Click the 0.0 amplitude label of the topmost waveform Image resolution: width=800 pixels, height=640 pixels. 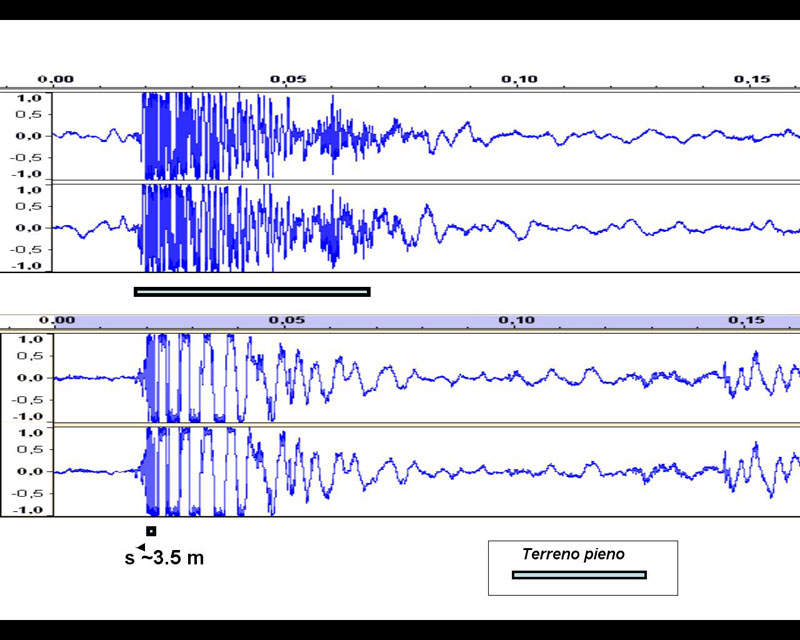[28, 136]
